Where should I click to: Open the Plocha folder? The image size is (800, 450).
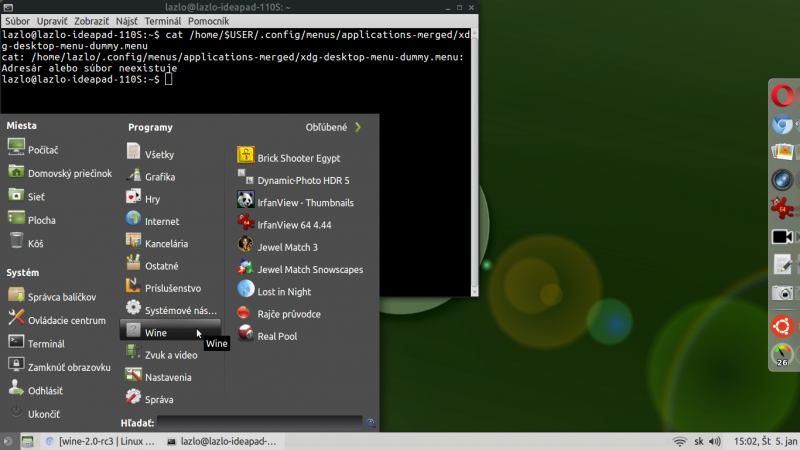[x=32, y=220]
